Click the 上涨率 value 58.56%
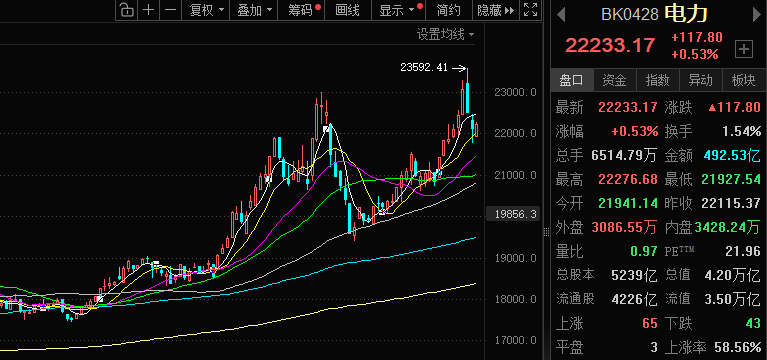 pyautogui.click(x=738, y=347)
